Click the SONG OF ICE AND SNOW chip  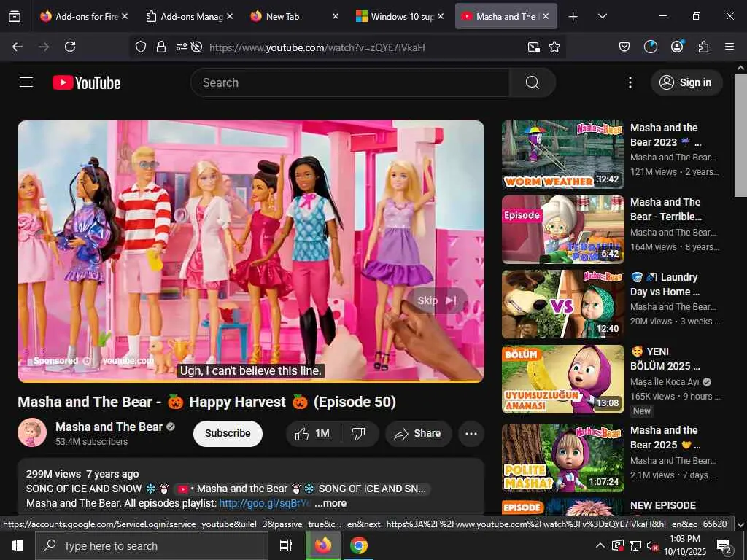[x=302, y=489]
